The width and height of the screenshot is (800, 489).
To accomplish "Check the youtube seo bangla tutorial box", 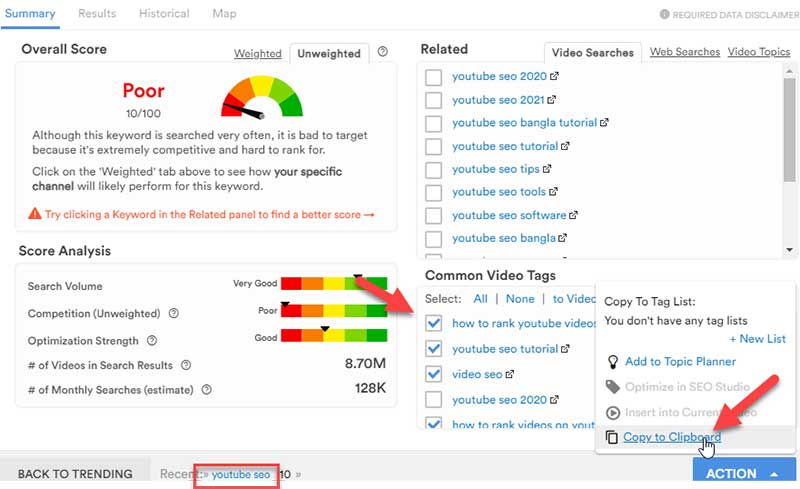I will click(433, 123).
